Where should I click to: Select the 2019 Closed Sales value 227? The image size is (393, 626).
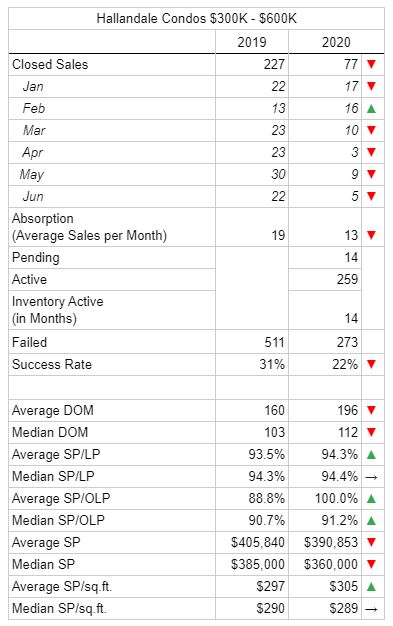[274, 64]
